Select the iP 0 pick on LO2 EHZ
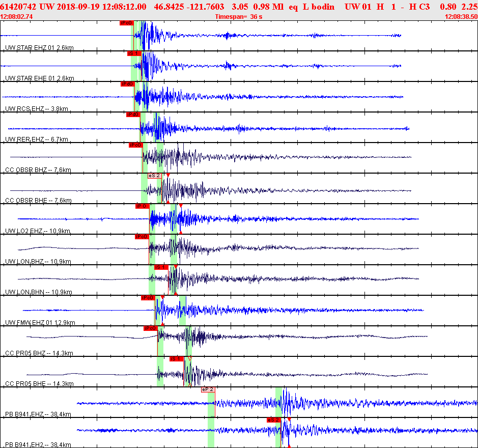 pos(142,206)
